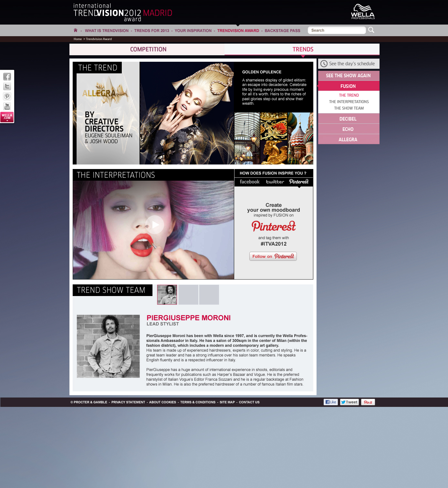Viewport: 448px width, 488px height.
Task: Open The Show Team link under Fusion
Action: [x=349, y=108]
